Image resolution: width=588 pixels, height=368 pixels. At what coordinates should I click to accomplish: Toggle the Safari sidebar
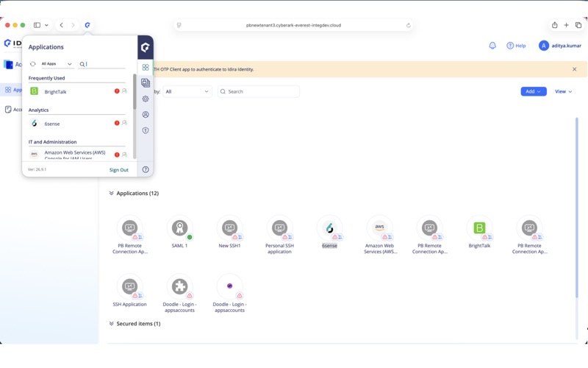pyautogui.click(x=37, y=25)
